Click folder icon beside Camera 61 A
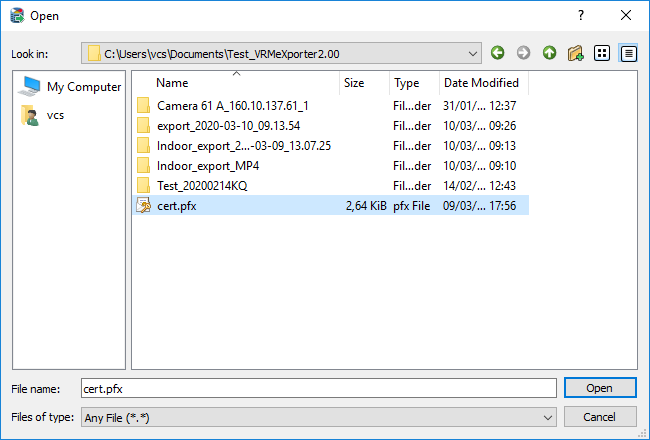 (x=143, y=106)
